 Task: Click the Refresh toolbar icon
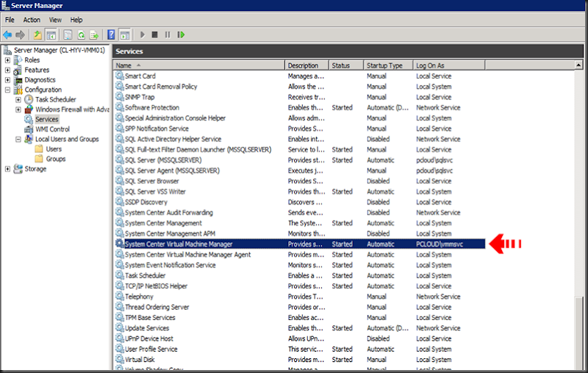pos(80,35)
